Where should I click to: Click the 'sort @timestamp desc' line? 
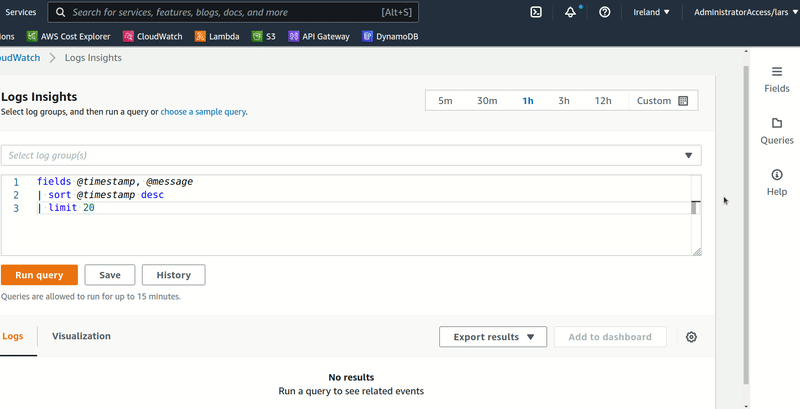click(x=101, y=195)
